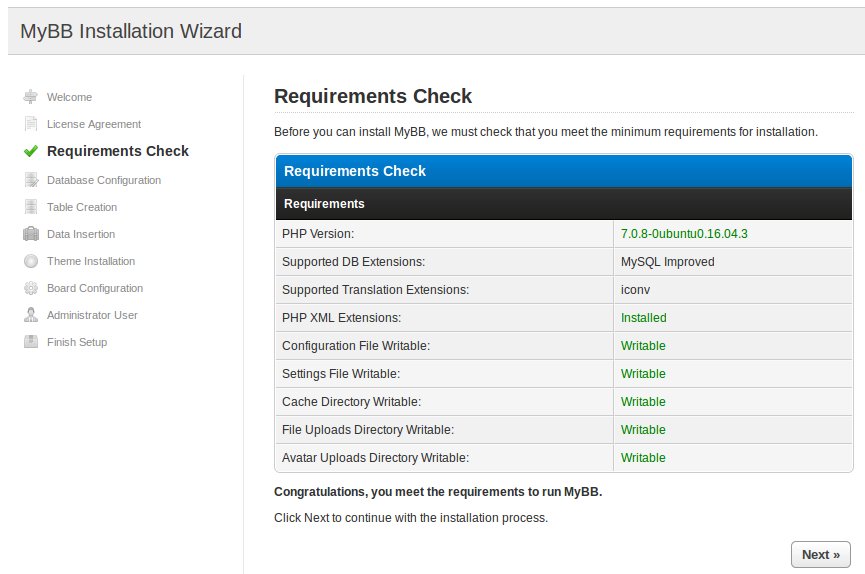Screen dimensions: 865x574
Task: Click the MySQL Improved value
Action: point(668,262)
